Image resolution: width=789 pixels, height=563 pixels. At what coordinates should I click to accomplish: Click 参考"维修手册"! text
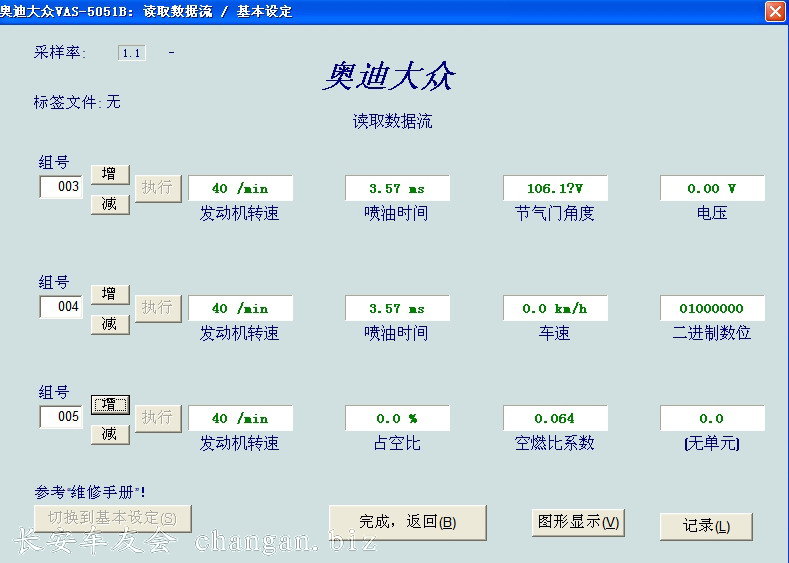coord(90,492)
